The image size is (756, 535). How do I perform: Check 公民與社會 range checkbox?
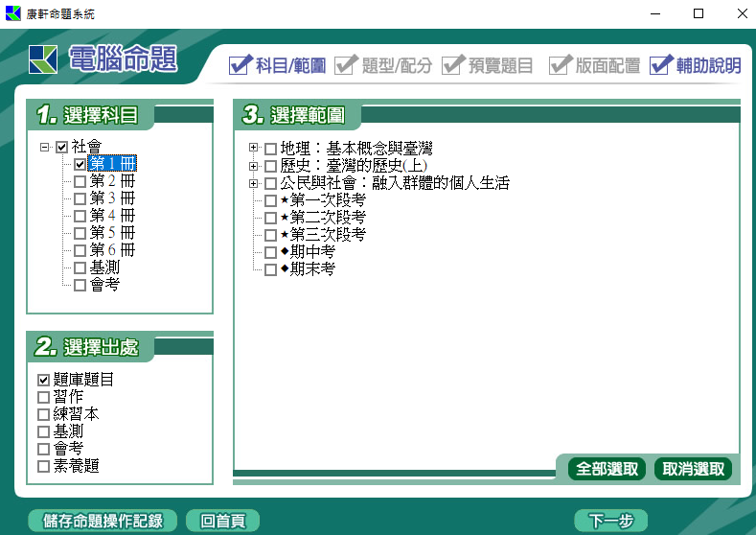point(270,183)
